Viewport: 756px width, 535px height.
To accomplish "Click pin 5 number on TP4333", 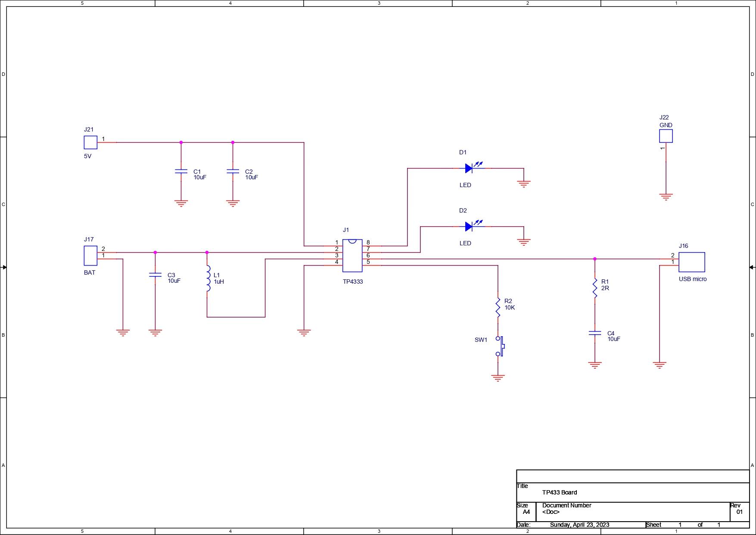I will [368, 262].
